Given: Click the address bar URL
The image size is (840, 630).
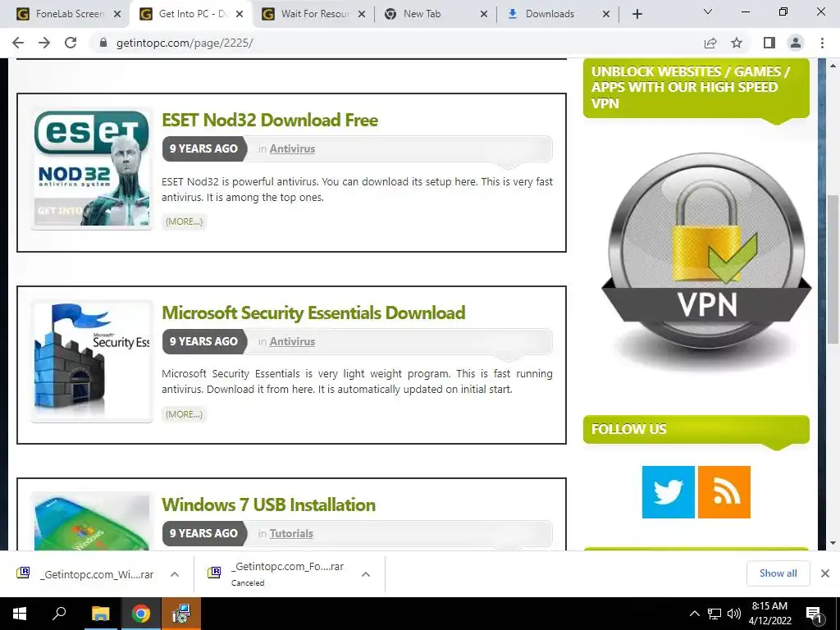Looking at the screenshot, I should tap(185, 43).
